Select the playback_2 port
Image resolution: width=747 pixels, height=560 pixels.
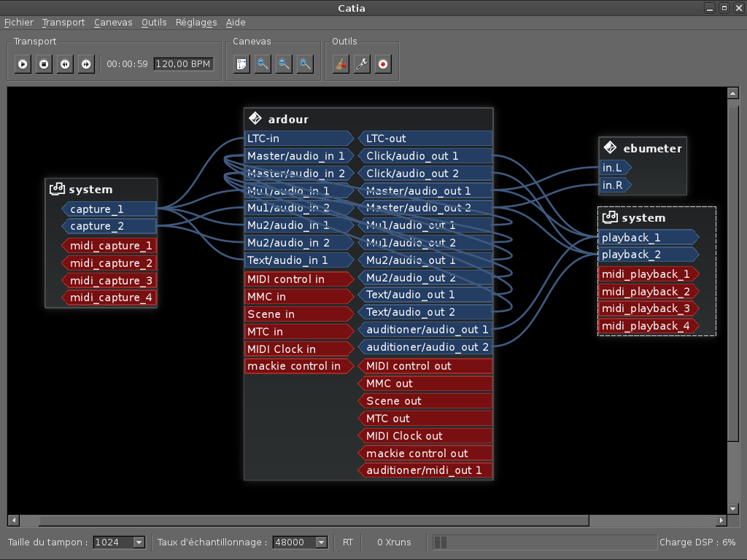[x=649, y=254]
